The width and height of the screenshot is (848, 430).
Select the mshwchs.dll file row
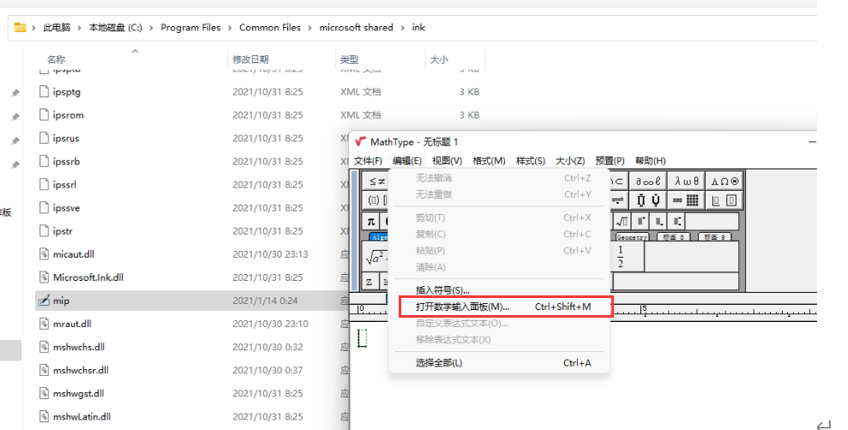tap(192, 347)
